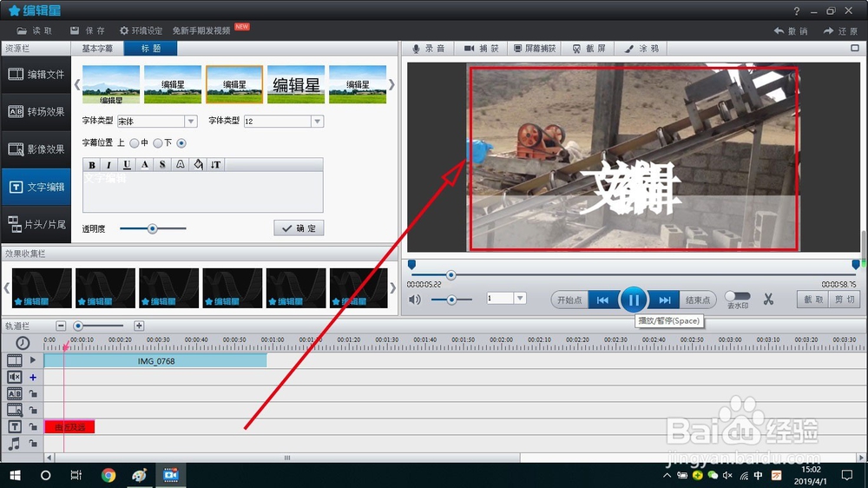Click the 还原 redo button
Image resolution: width=868 pixels, height=488 pixels.
840,31
